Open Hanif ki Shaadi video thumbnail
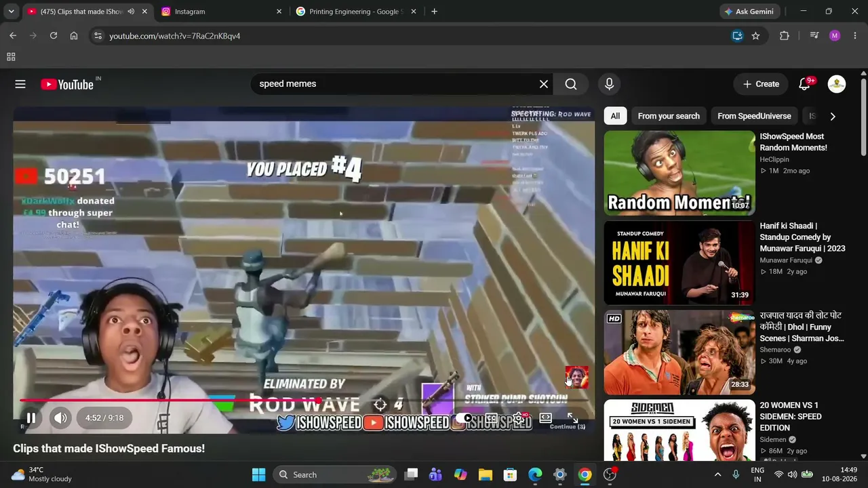Image resolution: width=868 pixels, height=488 pixels. point(679,263)
